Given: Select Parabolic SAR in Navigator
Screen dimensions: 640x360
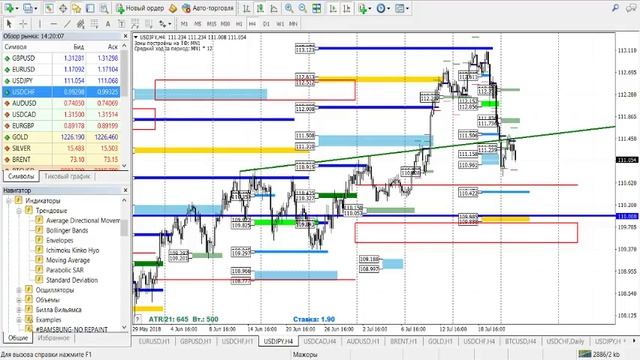Looking at the screenshot, I should tap(65, 270).
